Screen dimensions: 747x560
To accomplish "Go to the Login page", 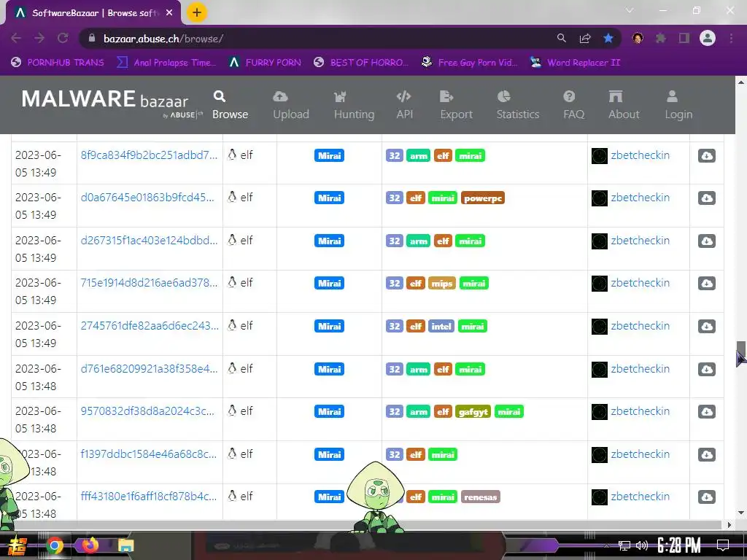I will (678, 105).
